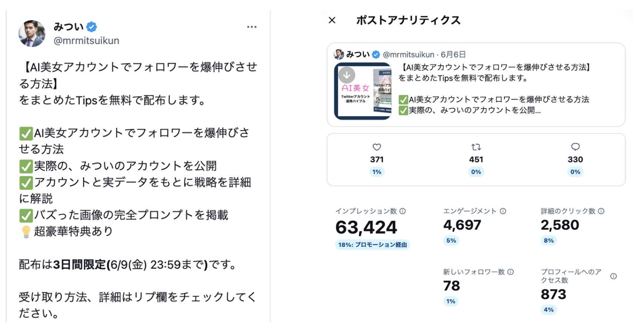Viewport: 644px width, 336px height.
Task: Click the repost arrows icon
Action: click(x=476, y=147)
